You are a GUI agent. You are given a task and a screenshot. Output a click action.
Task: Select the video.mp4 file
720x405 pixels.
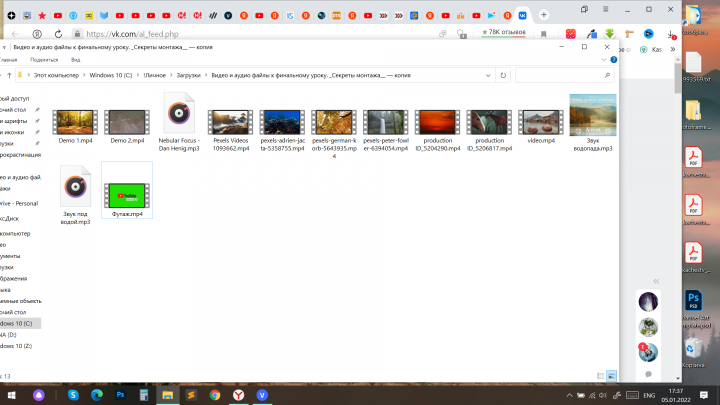click(541, 127)
